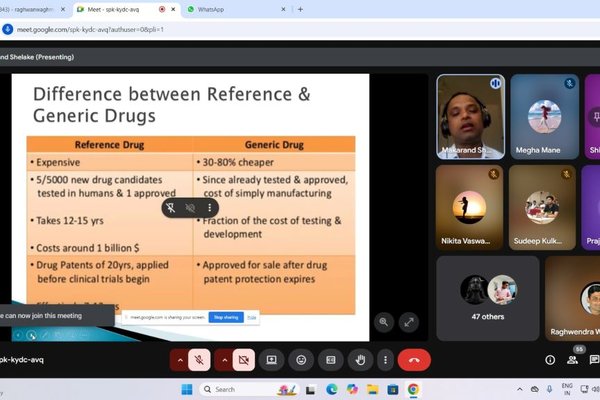Screen dimensions: 600x400
Task: Click the Stop sharing button
Action: 225,317
